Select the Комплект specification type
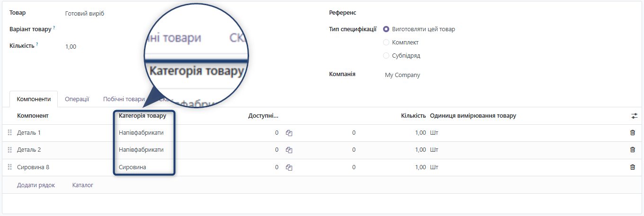This screenshot has width=644, height=216. [x=386, y=42]
